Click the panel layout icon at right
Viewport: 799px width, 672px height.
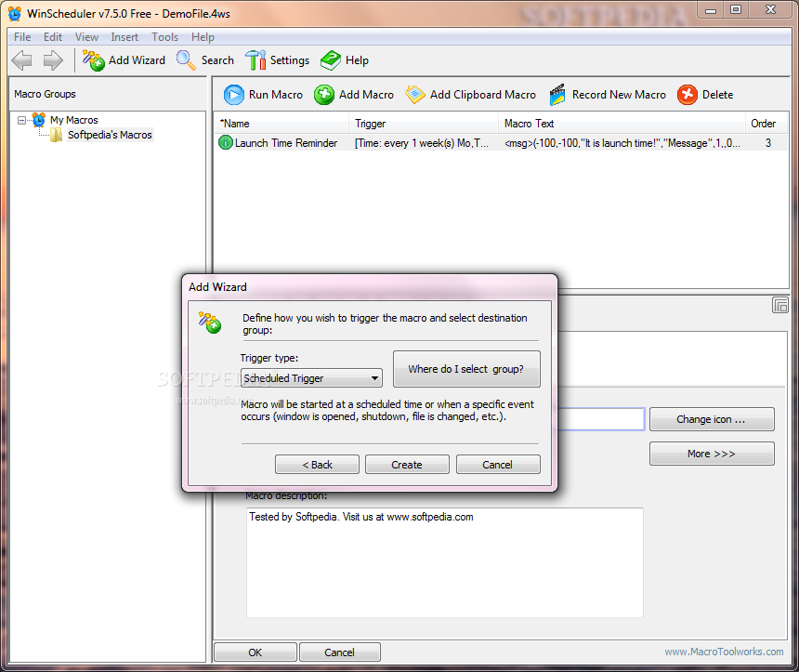tap(780, 306)
